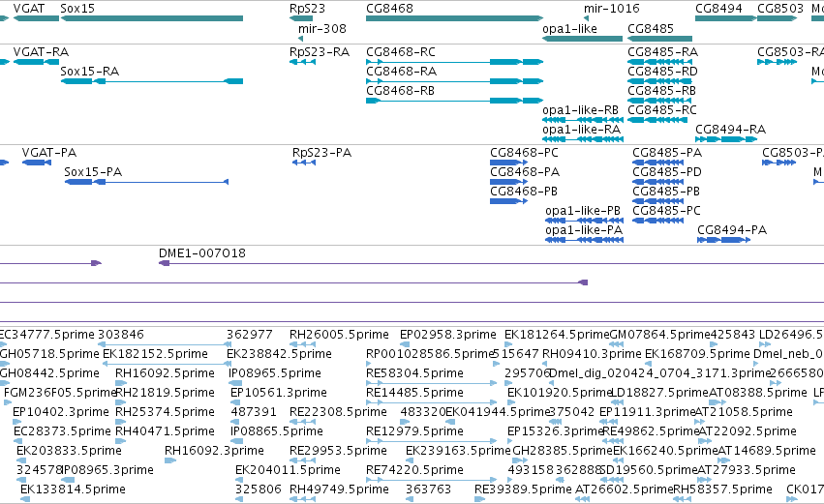Click EST IP08965.5prime label
This screenshot has width=824, height=504.
pos(275,373)
